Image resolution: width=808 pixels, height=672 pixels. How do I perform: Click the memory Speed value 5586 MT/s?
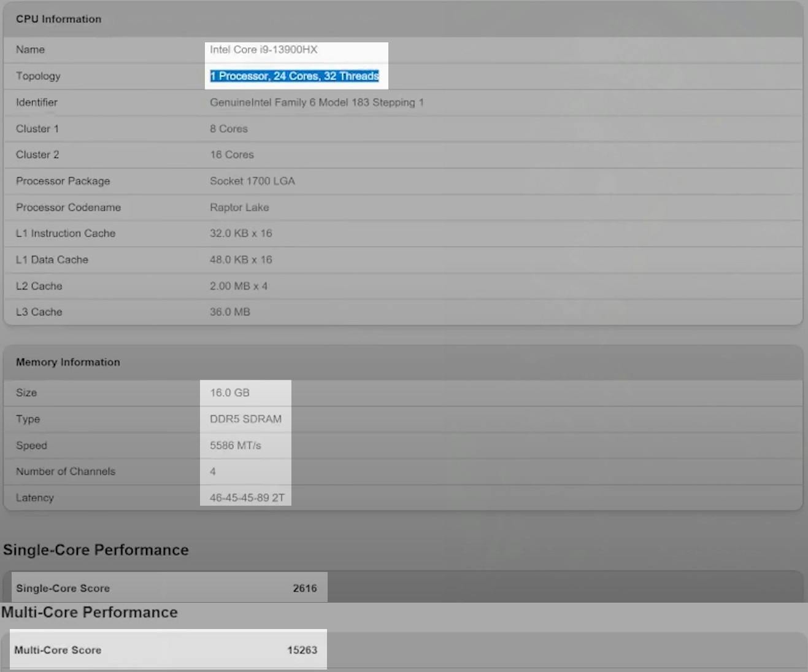coord(236,446)
